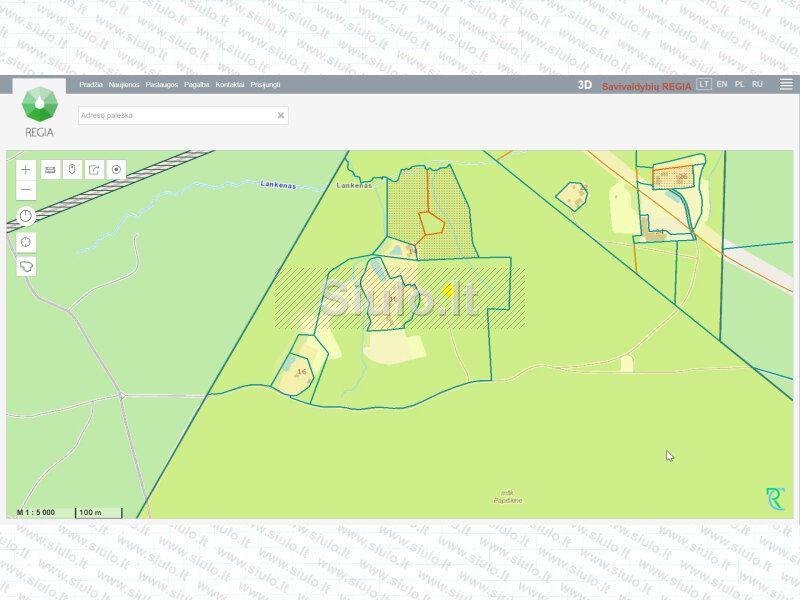The width and height of the screenshot is (800, 600).
Task: Open Savivaldybių REGIA link
Action: [646, 86]
